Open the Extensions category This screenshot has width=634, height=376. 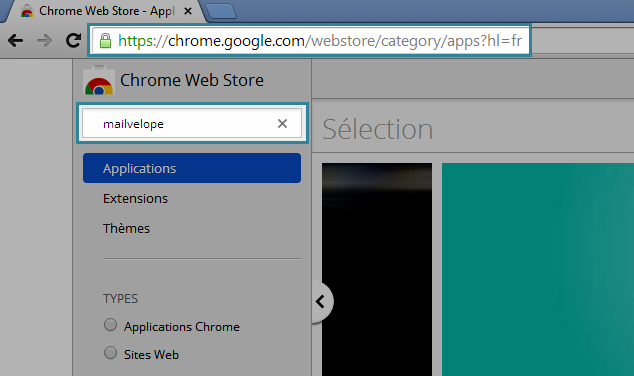(135, 199)
